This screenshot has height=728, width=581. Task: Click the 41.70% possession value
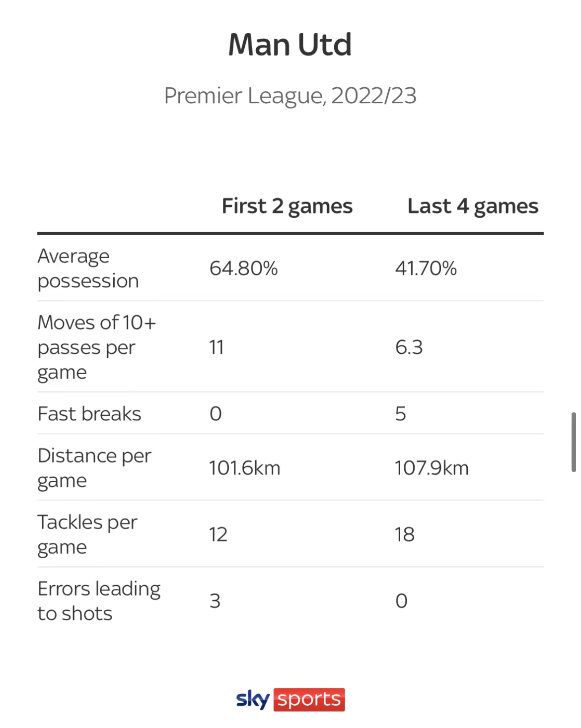point(426,268)
